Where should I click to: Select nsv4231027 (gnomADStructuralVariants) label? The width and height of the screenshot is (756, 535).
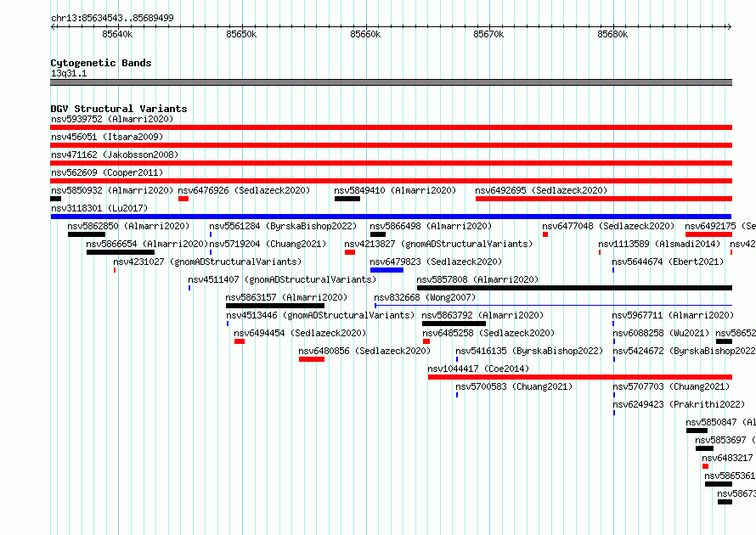[207, 262]
